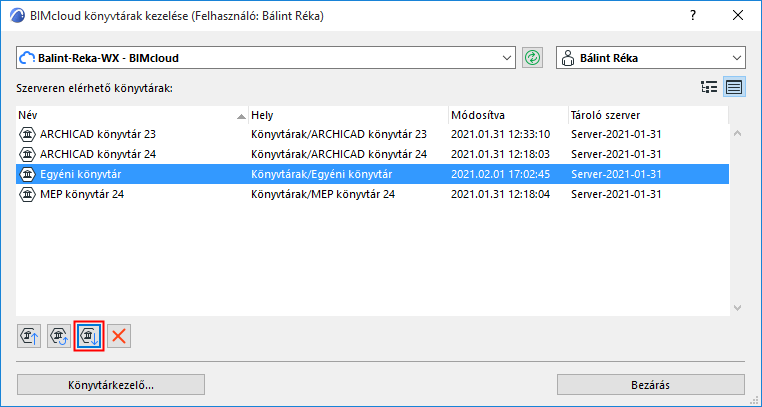Screen dimensions: 762x407
Task: Switch to the tree view icon
Action: click(x=709, y=87)
